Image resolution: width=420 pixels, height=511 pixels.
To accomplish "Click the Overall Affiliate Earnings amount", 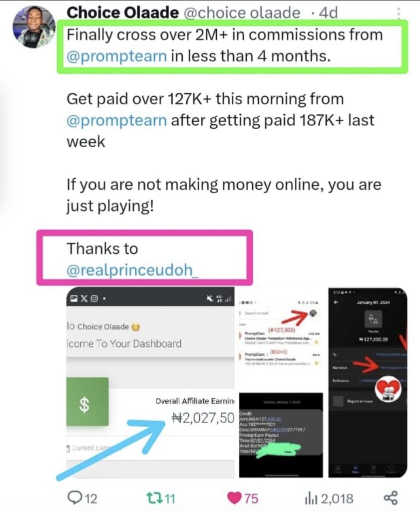I will coord(203,418).
